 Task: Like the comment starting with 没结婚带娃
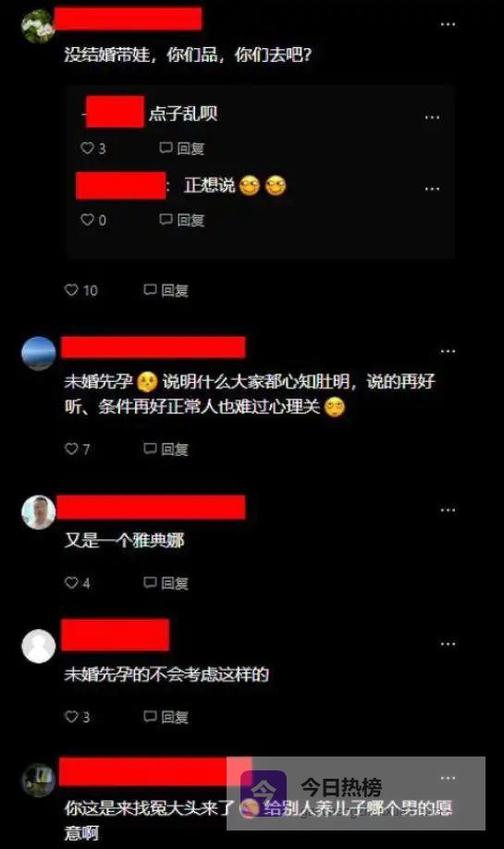[81, 290]
